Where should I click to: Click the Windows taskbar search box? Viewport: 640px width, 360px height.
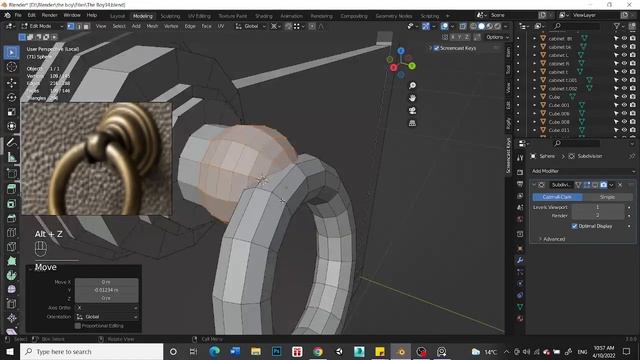91,351
